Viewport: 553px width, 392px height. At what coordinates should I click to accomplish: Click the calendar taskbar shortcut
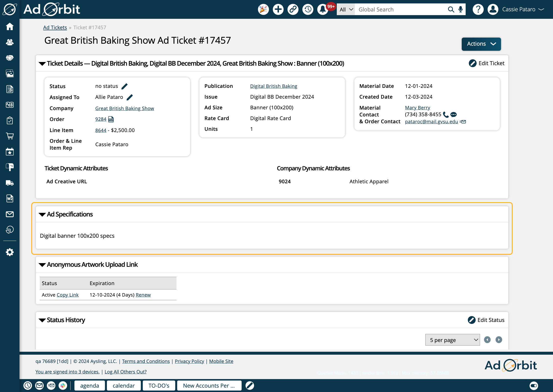click(x=123, y=386)
